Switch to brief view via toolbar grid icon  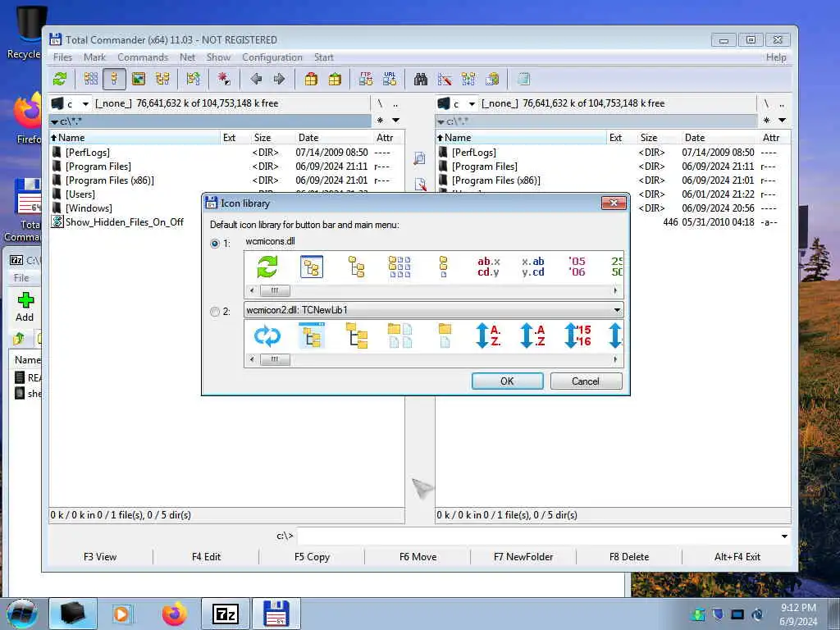point(90,80)
